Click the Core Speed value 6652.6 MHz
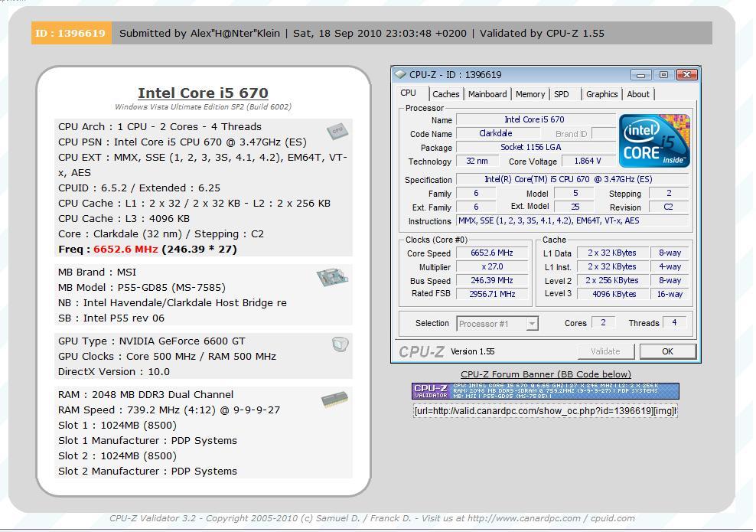 pos(492,253)
